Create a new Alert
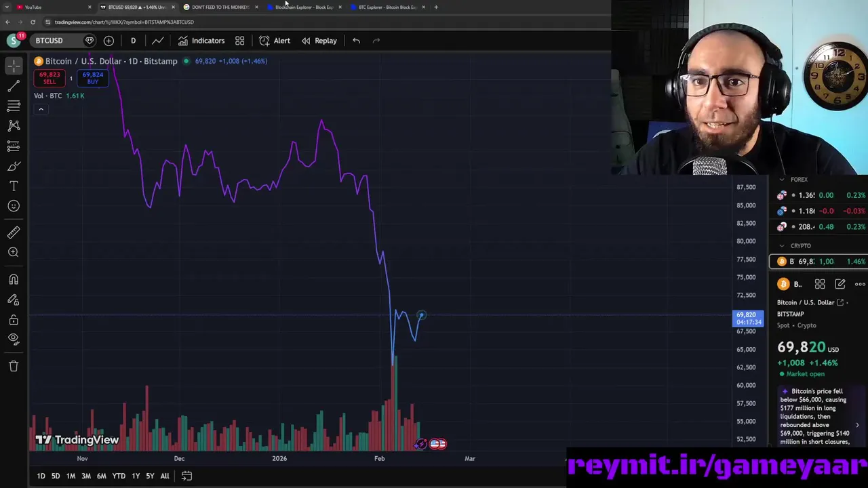868x488 pixels. click(x=275, y=41)
